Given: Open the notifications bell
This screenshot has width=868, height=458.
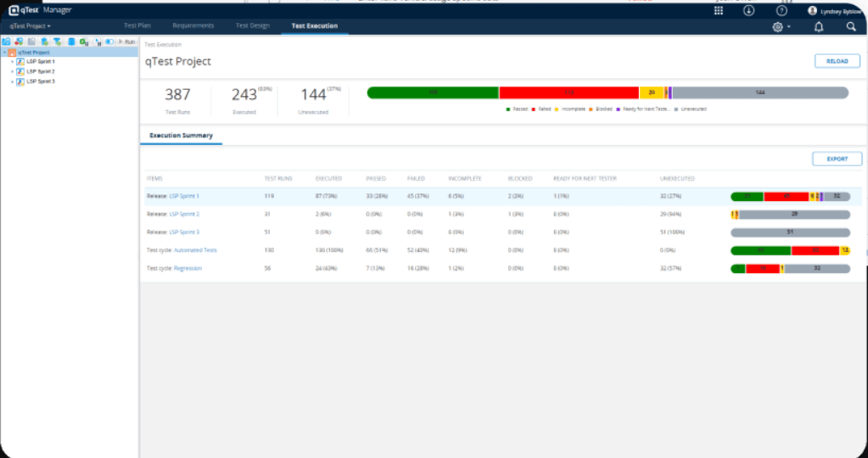Looking at the screenshot, I should tap(819, 26).
